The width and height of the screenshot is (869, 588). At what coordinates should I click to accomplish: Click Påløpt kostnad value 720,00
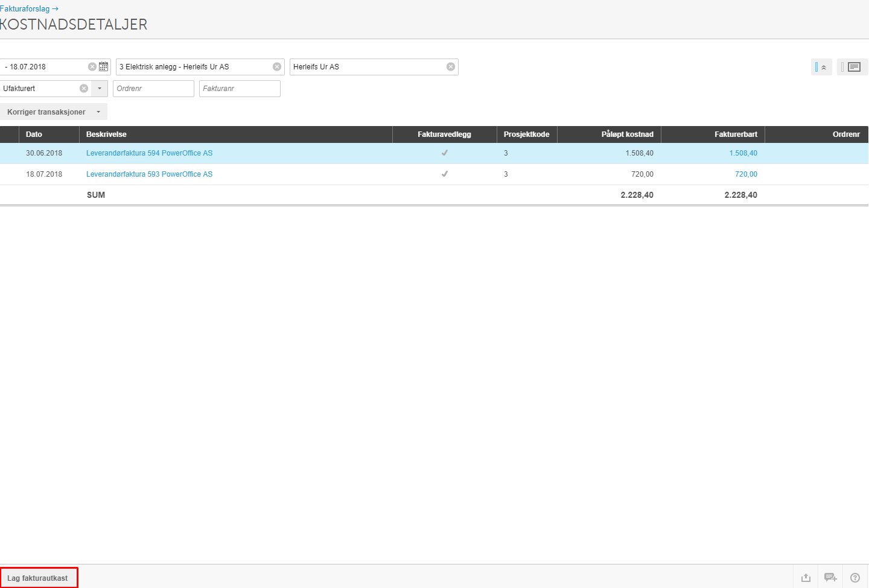642,174
